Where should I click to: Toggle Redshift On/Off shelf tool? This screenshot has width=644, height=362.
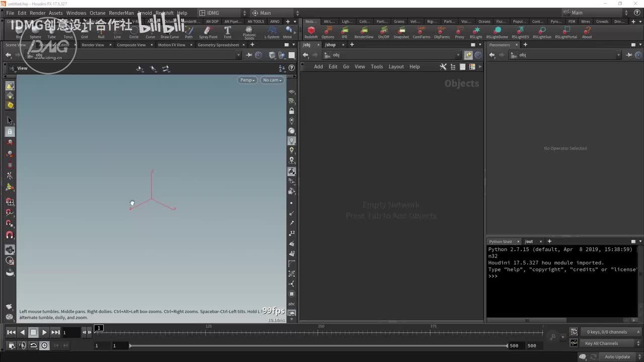pos(383,33)
